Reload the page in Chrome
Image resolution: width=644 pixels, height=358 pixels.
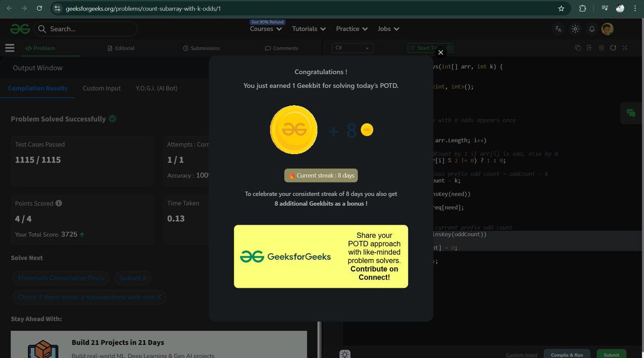40,9
